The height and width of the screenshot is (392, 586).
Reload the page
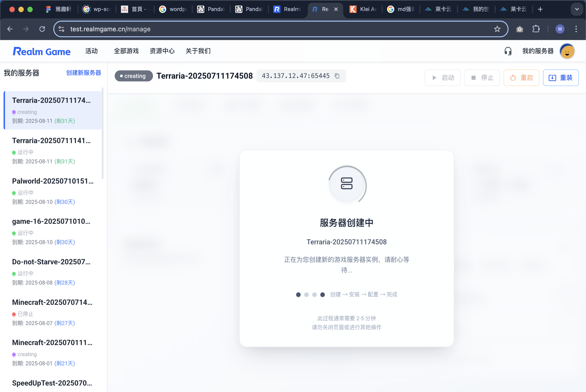[42, 29]
